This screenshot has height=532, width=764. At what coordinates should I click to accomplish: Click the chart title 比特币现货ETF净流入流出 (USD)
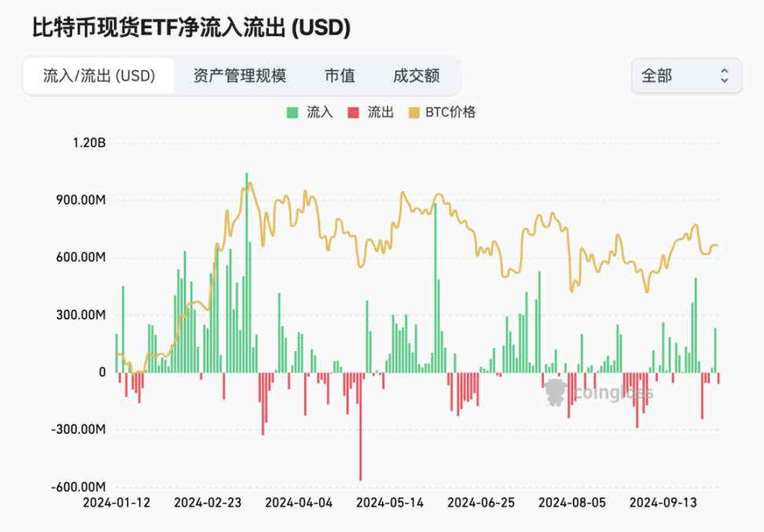point(191,28)
